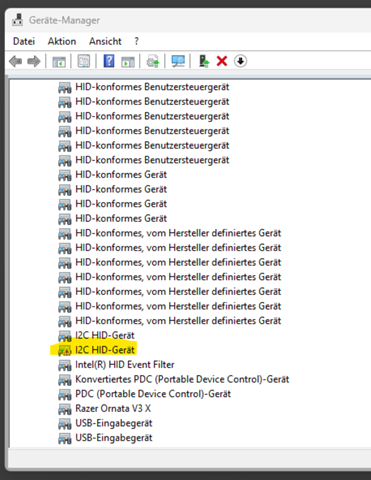Open the Datei menu
The height and width of the screenshot is (480, 371).
point(24,41)
